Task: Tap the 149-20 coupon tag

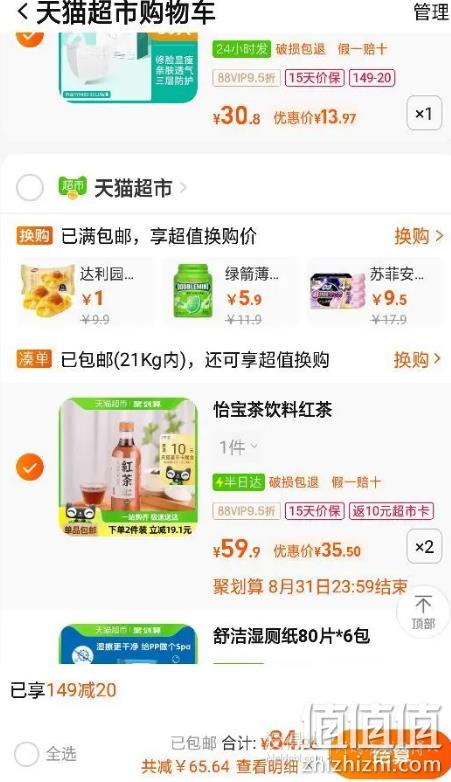Action: tap(372, 78)
